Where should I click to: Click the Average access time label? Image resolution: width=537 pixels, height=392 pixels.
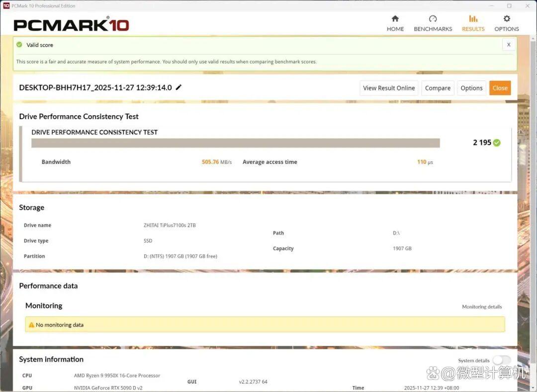coord(270,162)
